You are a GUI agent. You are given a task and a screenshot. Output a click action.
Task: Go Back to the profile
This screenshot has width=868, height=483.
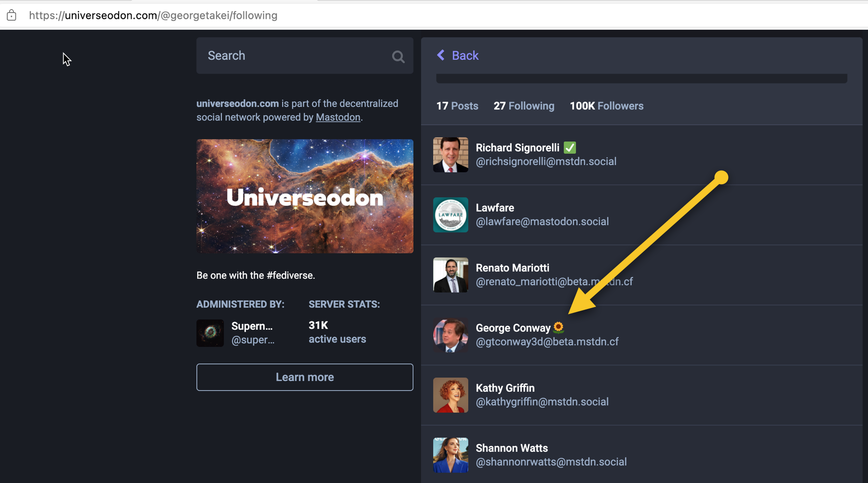tap(458, 55)
